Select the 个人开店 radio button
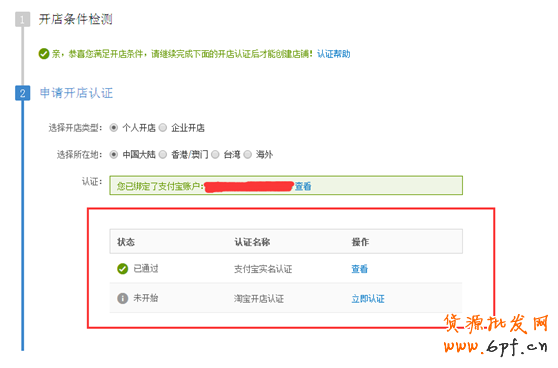Image resolution: width=558 pixels, height=368 pixels. [x=114, y=127]
